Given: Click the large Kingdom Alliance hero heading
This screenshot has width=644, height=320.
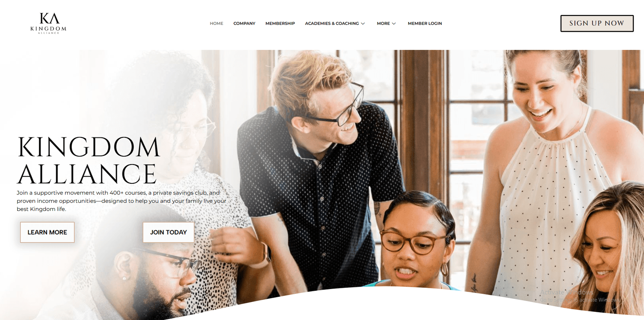Looking at the screenshot, I should [x=88, y=161].
